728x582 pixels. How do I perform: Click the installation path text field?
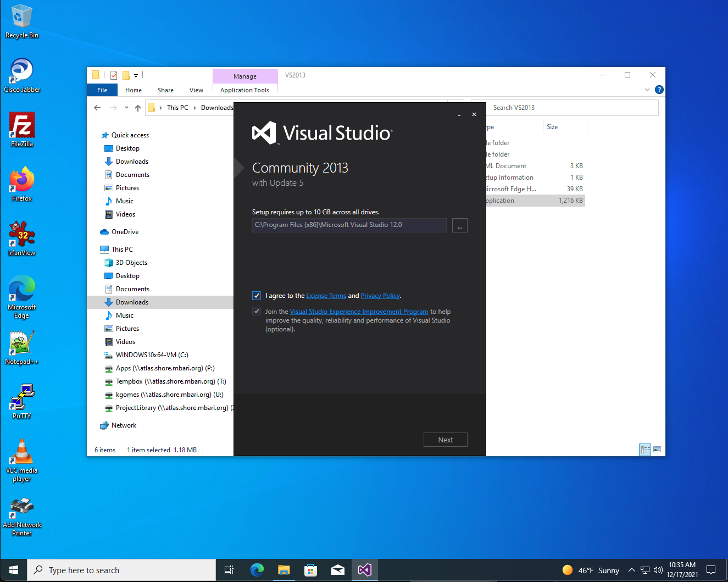pyautogui.click(x=349, y=225)
